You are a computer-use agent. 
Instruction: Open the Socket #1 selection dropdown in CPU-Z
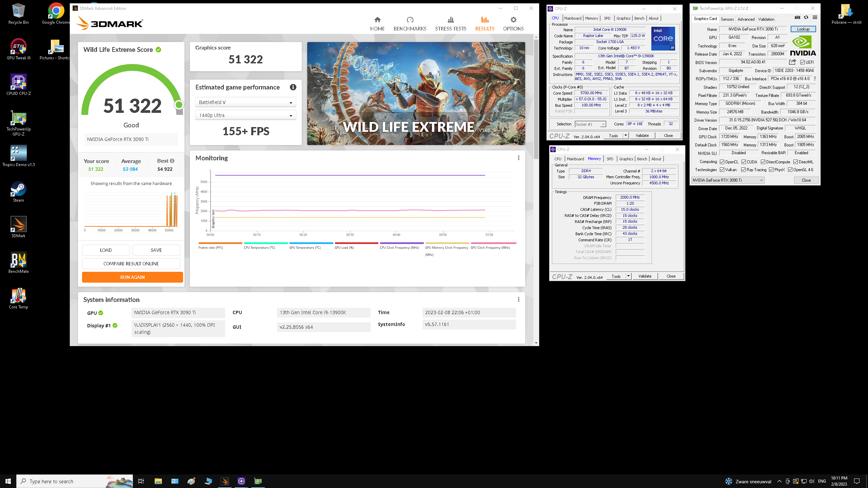pyautogui.click(x=590, y=124)
